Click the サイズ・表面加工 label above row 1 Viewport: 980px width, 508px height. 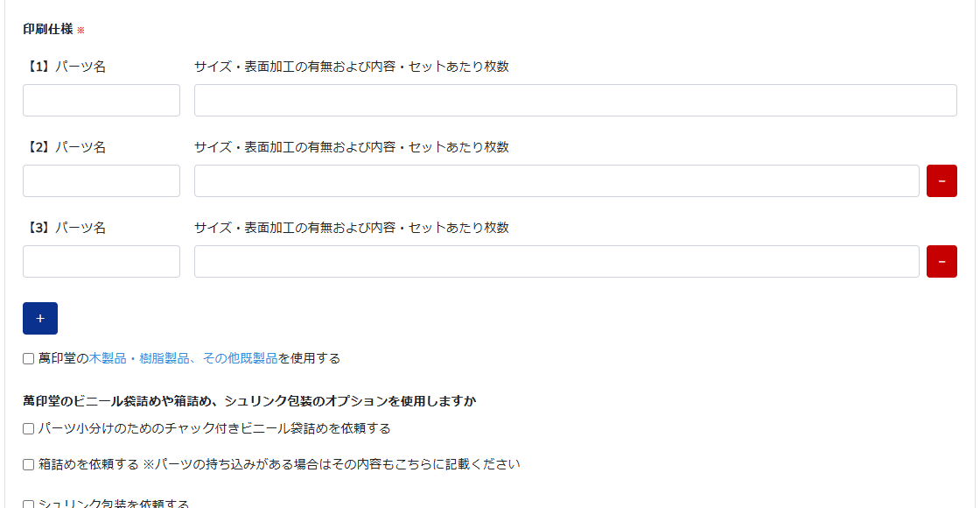pos(351,67)
